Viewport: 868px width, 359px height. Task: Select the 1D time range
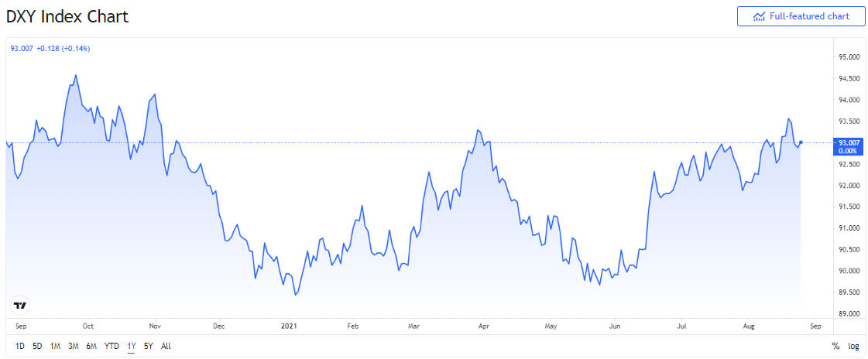19,346
